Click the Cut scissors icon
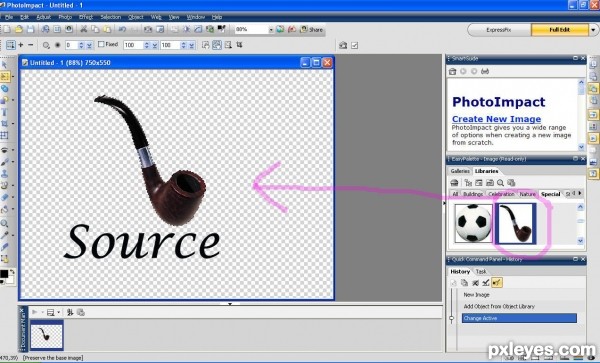 (x=83, y=29)
